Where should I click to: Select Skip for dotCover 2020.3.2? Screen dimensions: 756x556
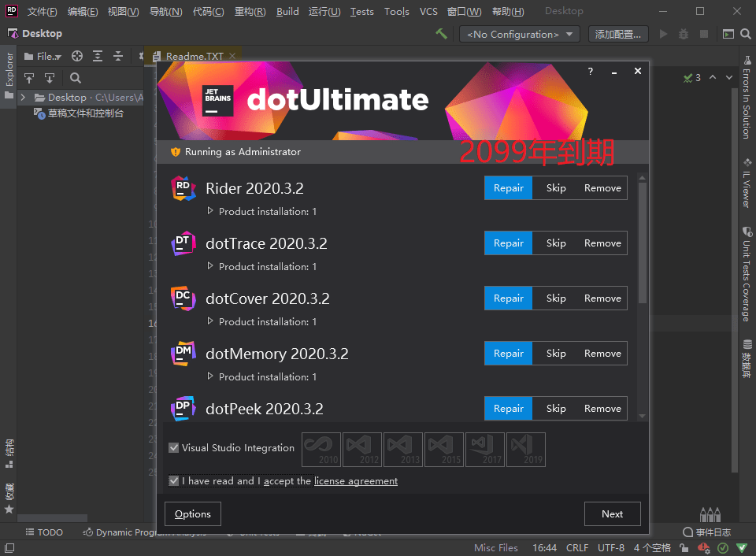click(556, 298)
